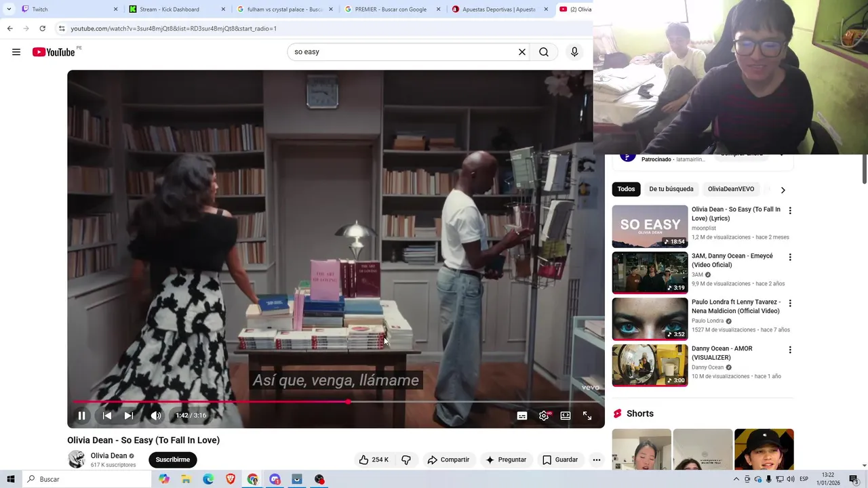
Task: View site information icon in address bar
Action: (62, 28)
